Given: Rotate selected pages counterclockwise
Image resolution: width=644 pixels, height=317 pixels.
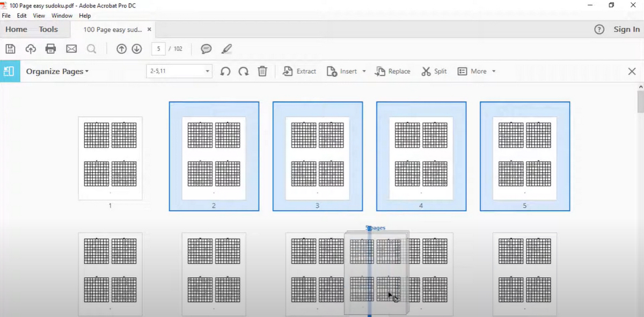Looking at the screenshot, I should (x=225, y=71).
